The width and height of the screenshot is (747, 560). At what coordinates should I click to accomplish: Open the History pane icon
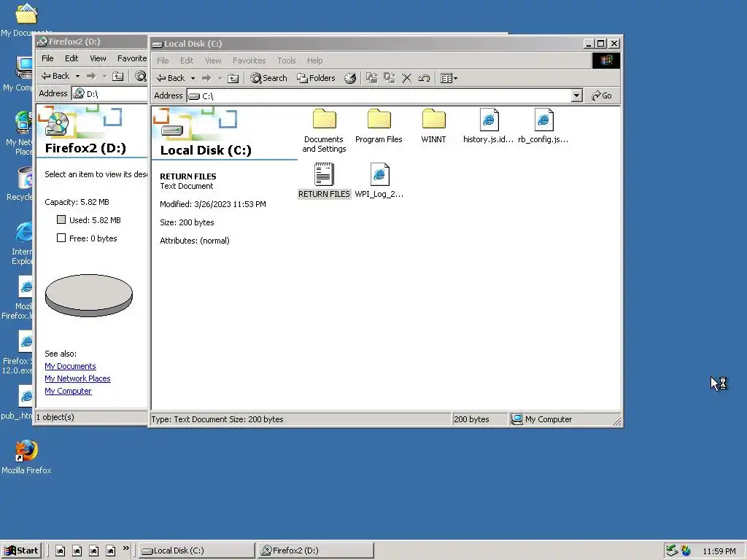350,78
